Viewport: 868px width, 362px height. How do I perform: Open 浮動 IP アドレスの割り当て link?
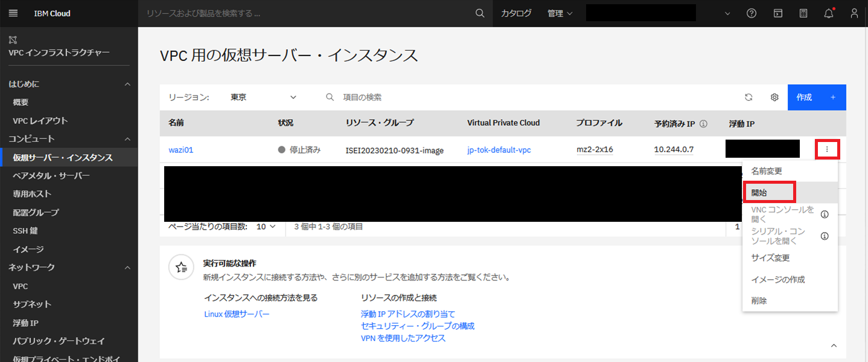(x=408, y=314)
